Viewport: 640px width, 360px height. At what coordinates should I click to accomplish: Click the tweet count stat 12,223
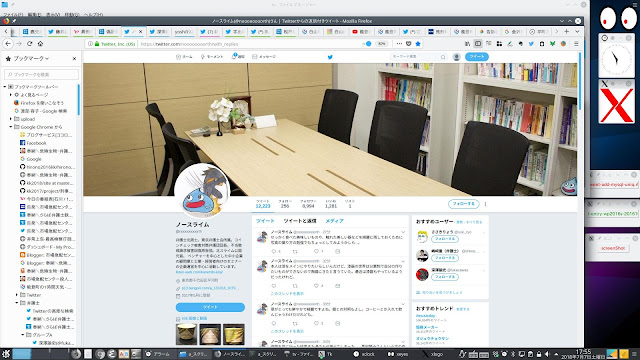coord(263,204)
